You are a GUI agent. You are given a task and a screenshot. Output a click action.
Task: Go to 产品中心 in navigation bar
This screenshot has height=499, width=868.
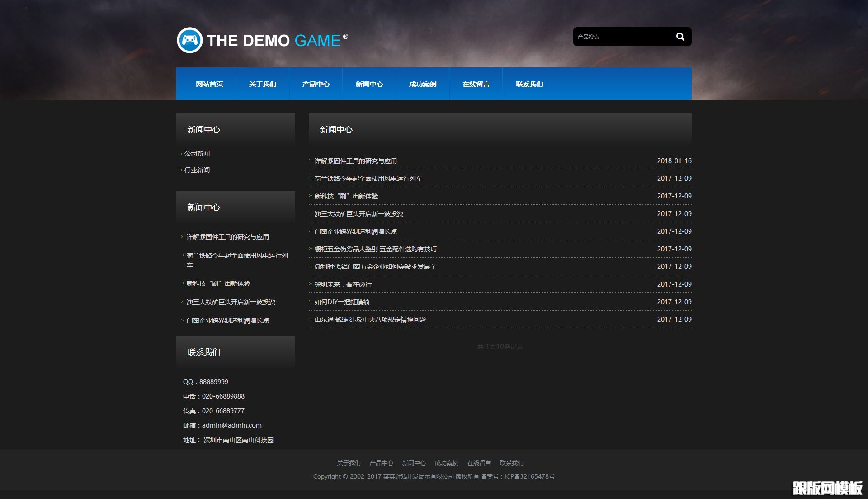coord(316,84)
